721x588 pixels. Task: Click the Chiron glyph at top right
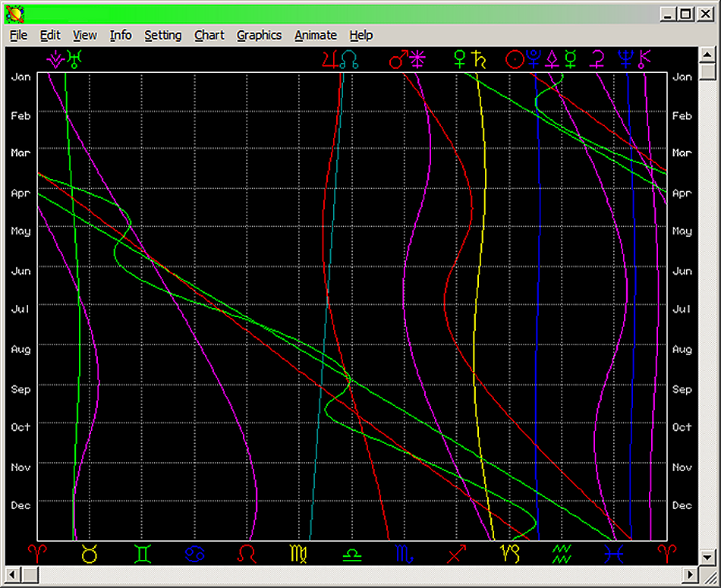(644, 59)
